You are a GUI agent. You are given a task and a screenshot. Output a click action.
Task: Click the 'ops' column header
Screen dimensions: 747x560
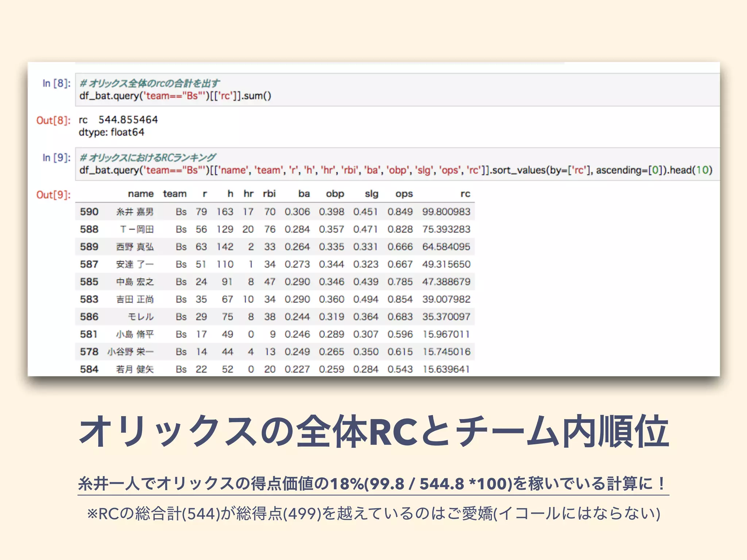(x=404, y=194)
